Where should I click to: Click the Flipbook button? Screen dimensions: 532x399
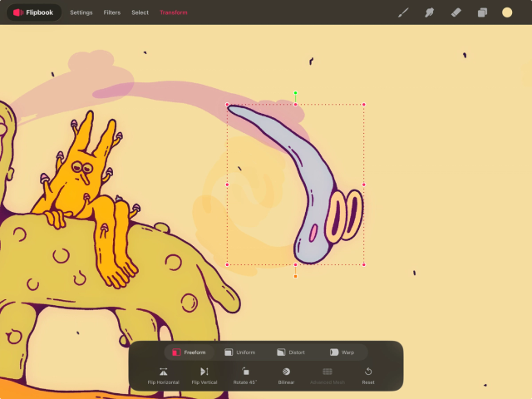[x=33, y=12]
